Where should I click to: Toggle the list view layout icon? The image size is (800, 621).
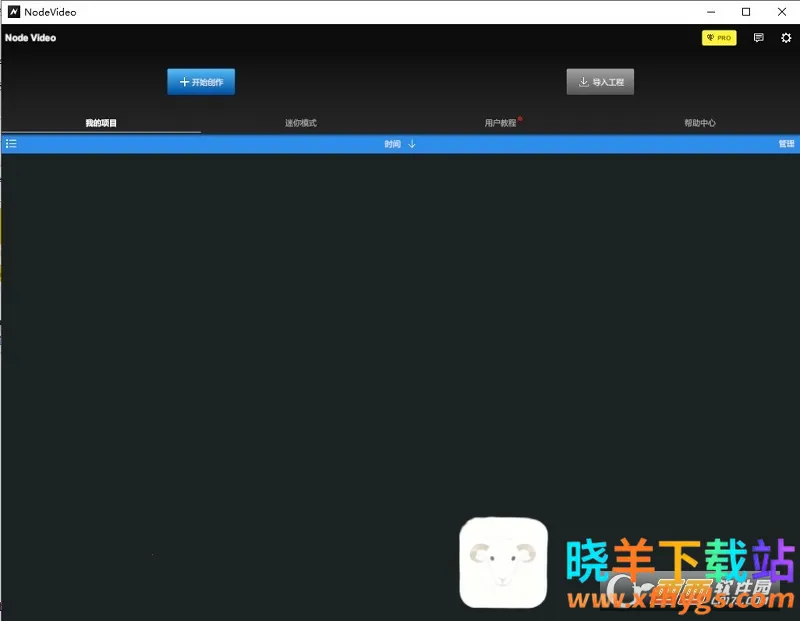pos(11,144)
